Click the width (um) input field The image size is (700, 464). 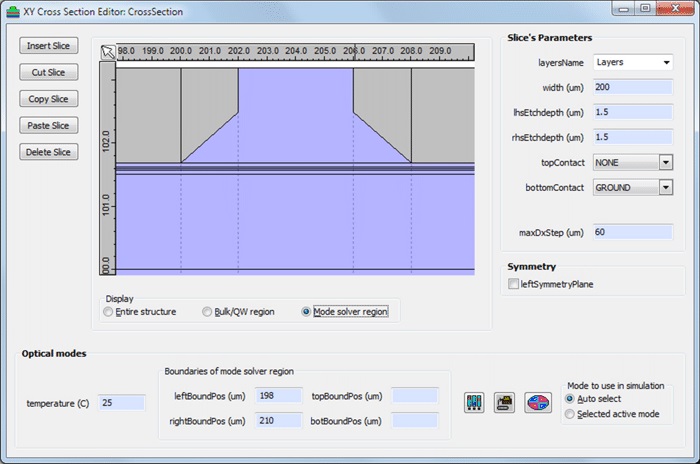click(633, 87)
